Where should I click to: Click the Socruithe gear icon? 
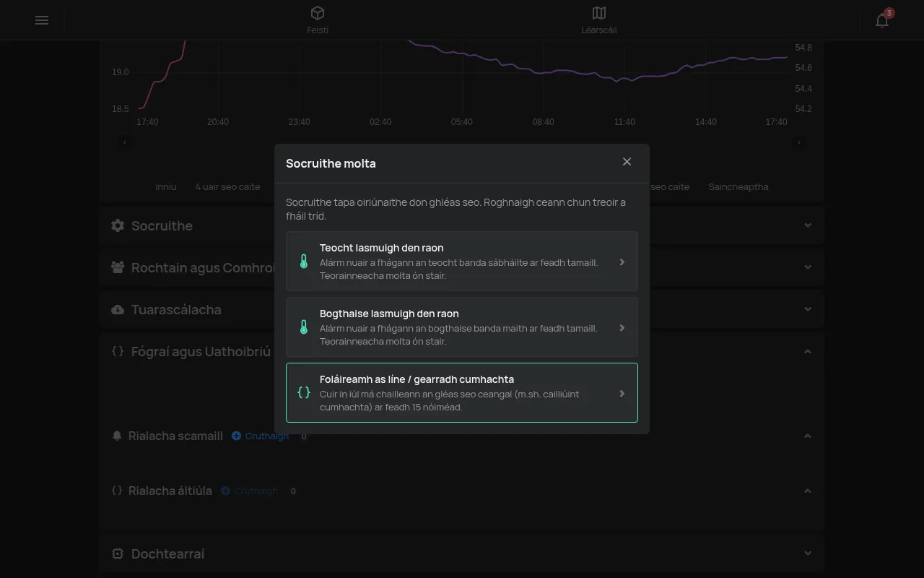tap(118, 225)
